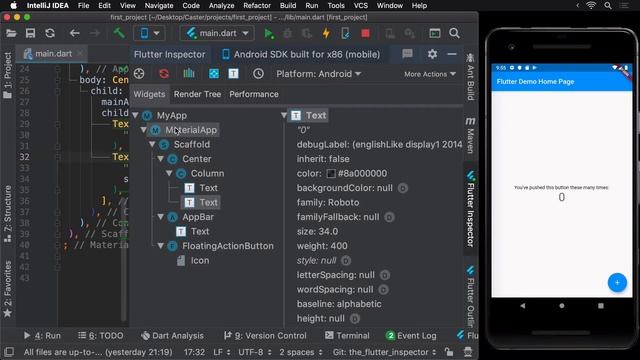Open the VCS menu
The image size is (640, 360).
pos(360,6)
